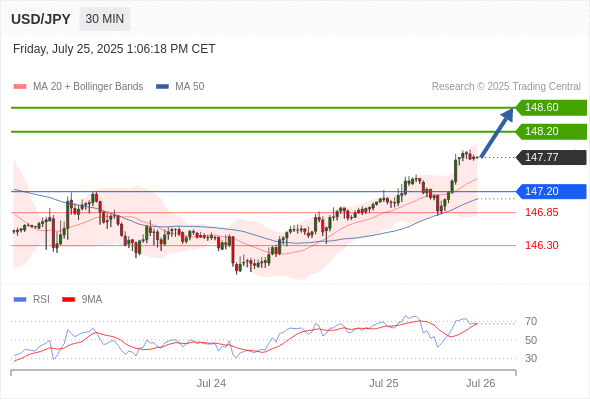Click the Research 2025 Trading Central credit
The height and width of the screenshot is (400, 590).
tap(506, 87)
